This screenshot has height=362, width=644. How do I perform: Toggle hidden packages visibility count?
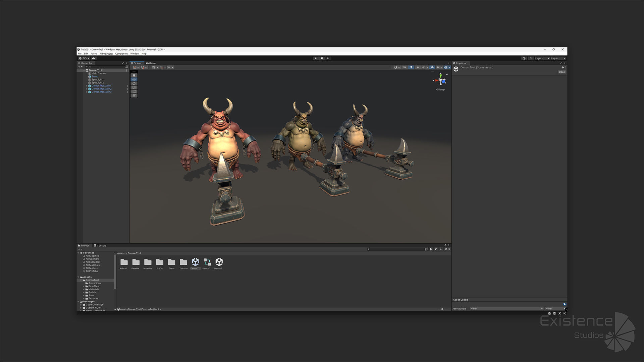point(447,249)
